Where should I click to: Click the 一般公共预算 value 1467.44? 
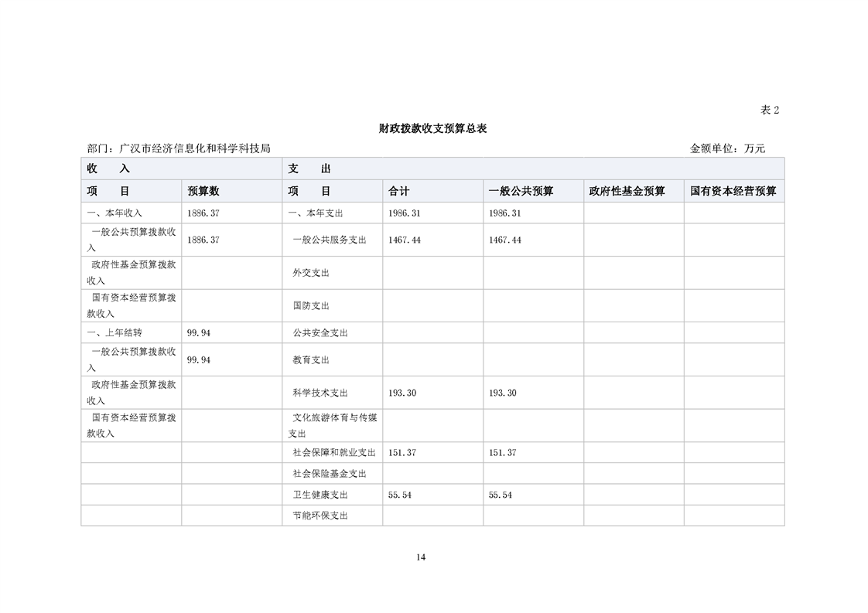505,240
